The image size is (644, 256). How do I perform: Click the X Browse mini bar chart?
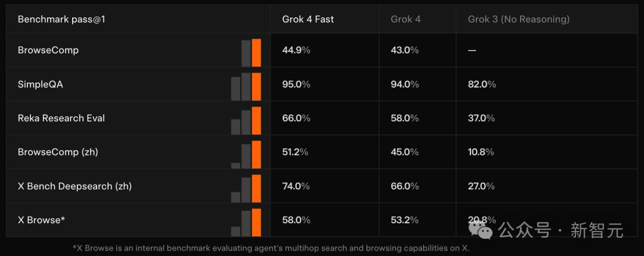click(246, 222)
